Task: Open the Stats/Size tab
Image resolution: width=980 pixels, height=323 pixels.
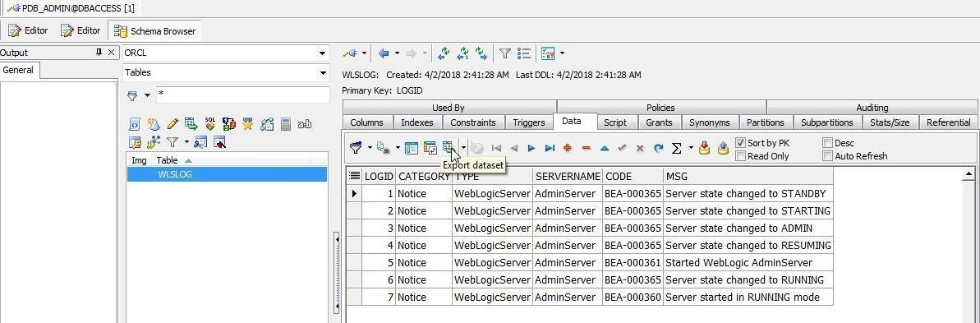Action: coord(890,122)
